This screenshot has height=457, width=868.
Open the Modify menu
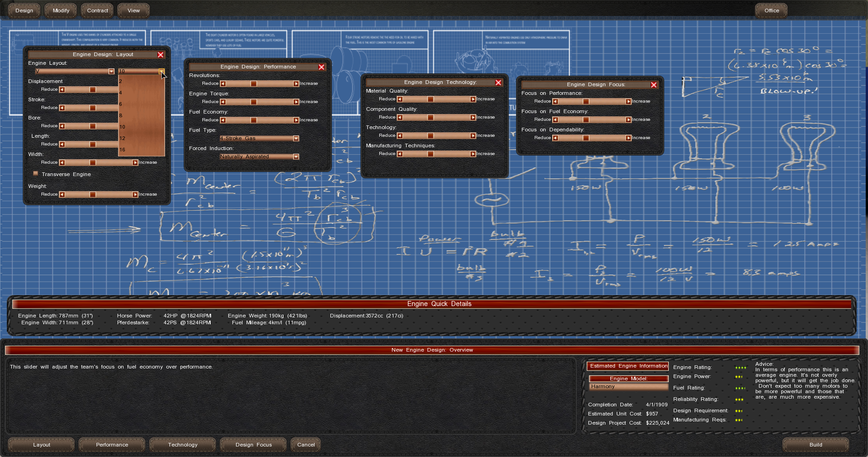point(61,10)
